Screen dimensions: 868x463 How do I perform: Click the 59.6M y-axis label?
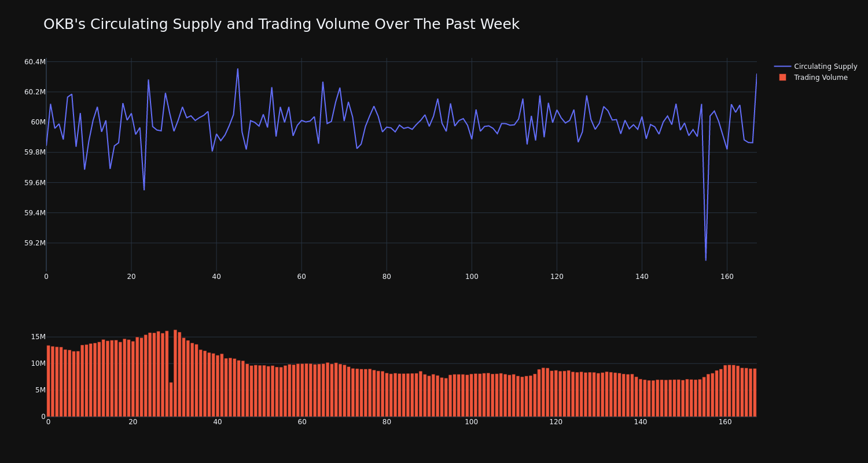pyautogui.click(x=35, y=183)
